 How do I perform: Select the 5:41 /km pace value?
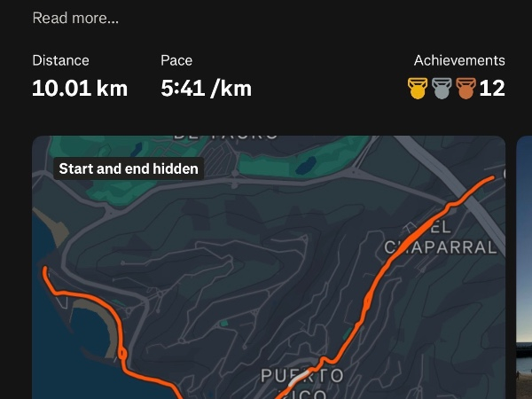(207, 88)
